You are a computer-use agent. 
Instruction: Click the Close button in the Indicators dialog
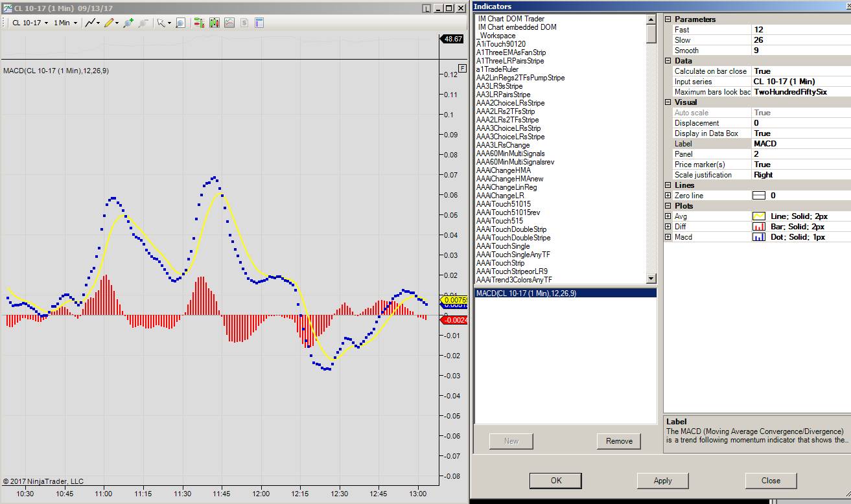point(771,481)
